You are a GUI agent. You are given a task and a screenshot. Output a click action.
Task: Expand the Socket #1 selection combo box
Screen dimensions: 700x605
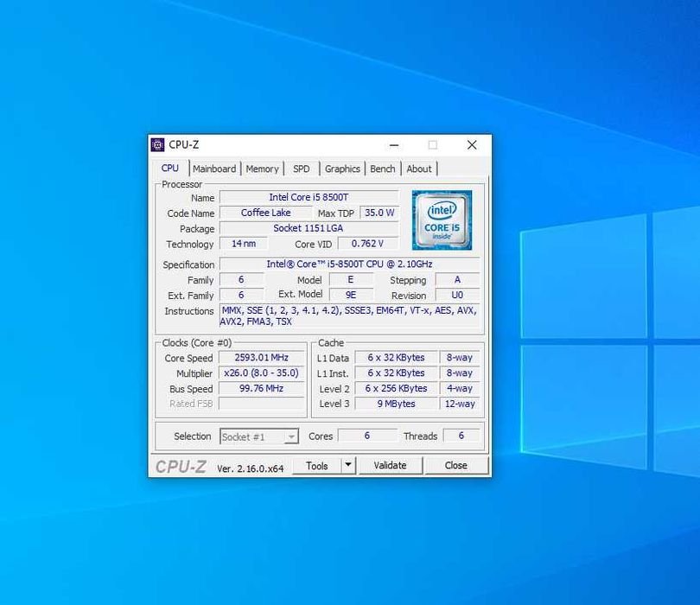[259, 436]
